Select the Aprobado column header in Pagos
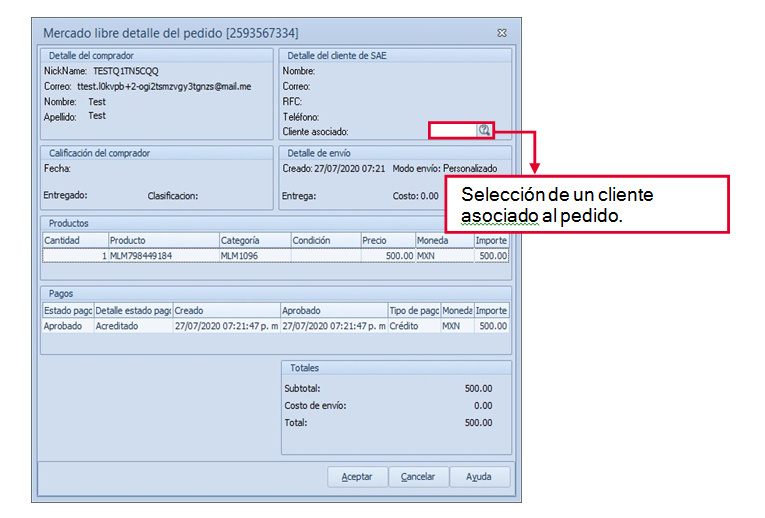Image resolution: width=765 pixels, height=518 pixels. pyautogui.click(x=334, y=311)
